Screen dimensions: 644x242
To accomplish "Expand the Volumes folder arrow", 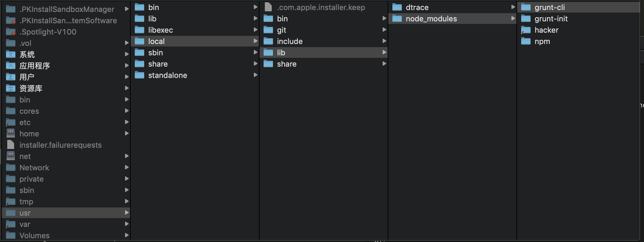I will (x=127, y=235).
